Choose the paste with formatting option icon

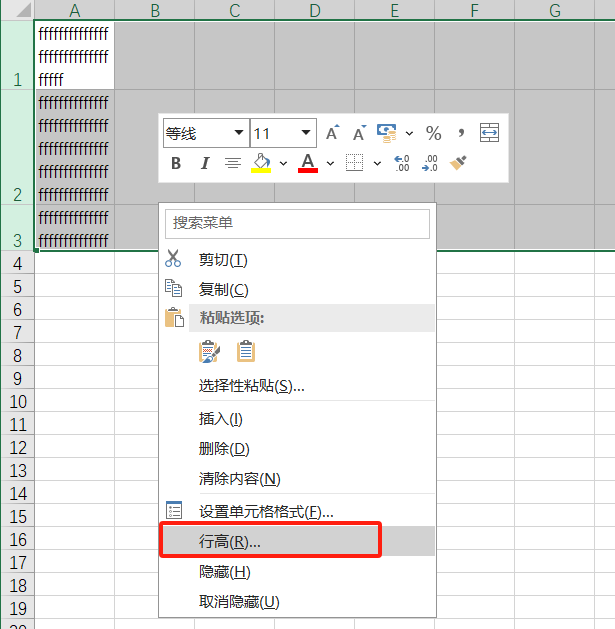point(209,351)
